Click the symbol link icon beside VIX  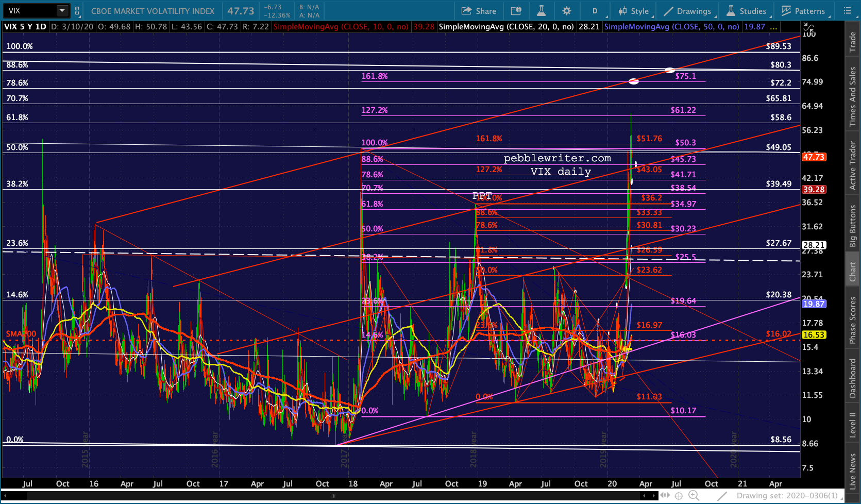pos(77,11)
